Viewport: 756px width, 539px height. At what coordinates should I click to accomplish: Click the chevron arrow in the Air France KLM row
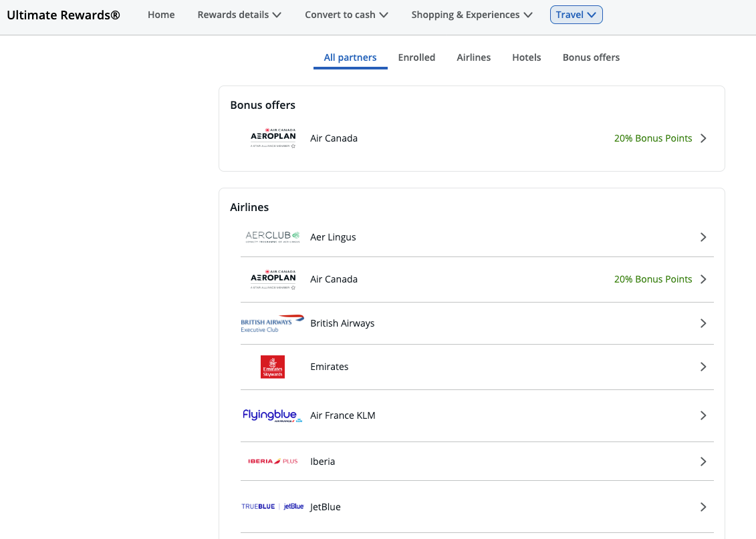click(703, 415)
